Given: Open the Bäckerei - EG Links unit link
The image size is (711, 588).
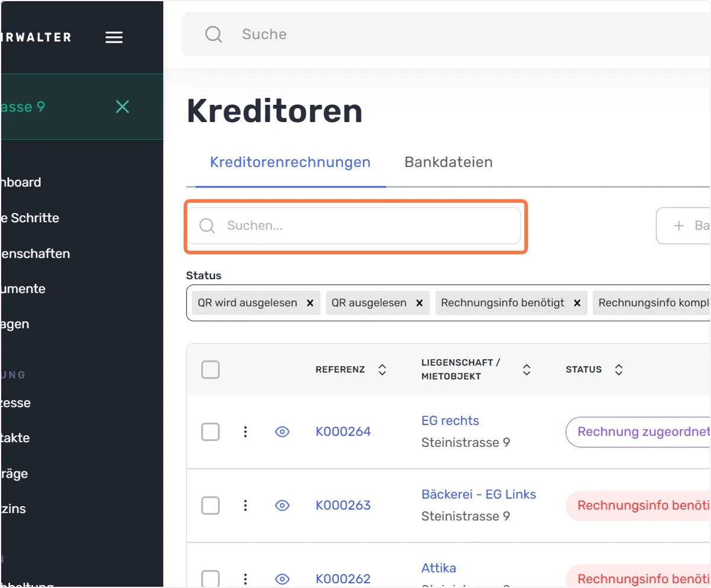Looking at the screenshot, I should point(479,494).
